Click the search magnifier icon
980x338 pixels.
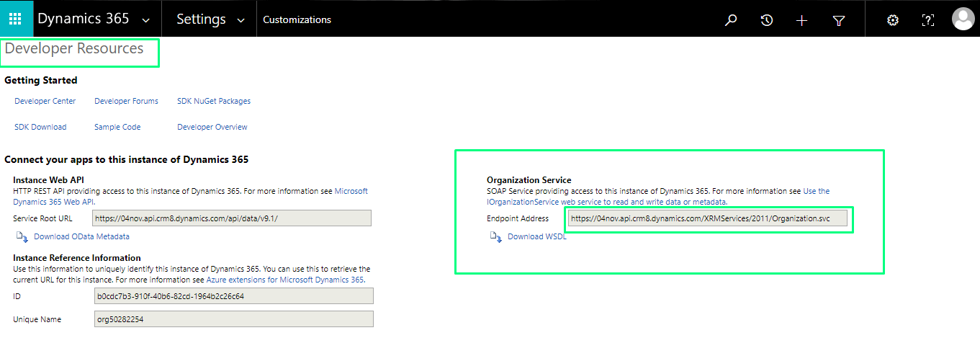(731, 20)
